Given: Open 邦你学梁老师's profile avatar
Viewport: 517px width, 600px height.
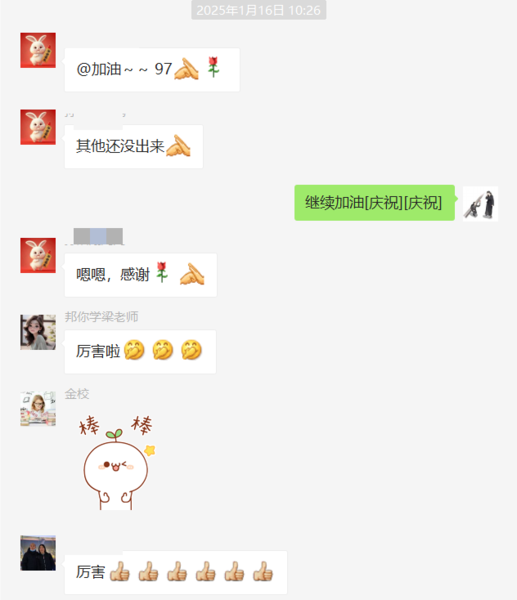Looking at the screenshot, I should pos(38,332).
